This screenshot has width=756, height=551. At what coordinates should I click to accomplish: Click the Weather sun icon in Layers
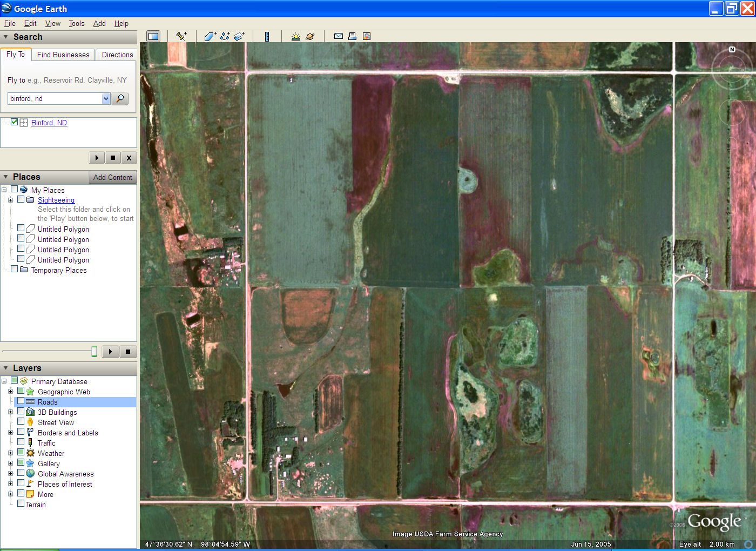pyautogui.click(x=30, y=453)
